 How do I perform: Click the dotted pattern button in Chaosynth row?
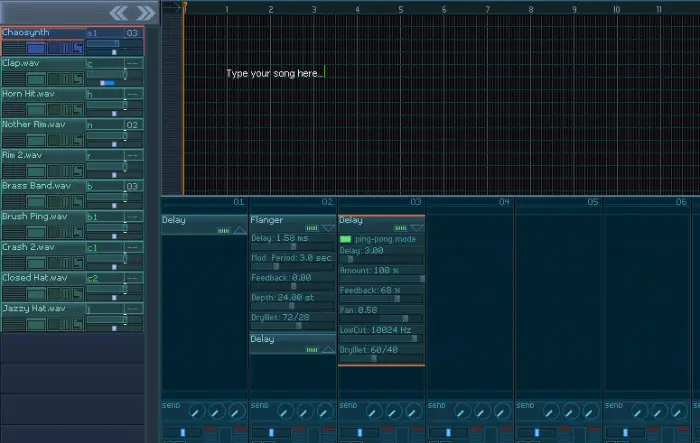[x=54, y=49]
